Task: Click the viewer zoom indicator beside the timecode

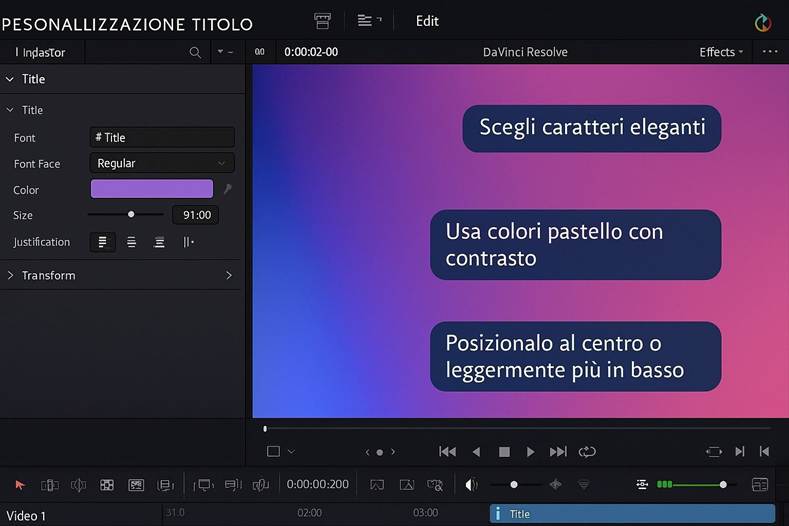Action: point(260,52)
